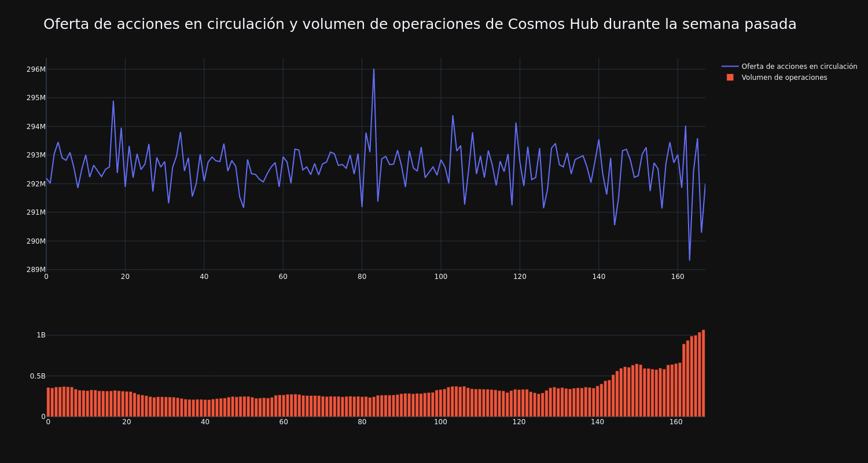The image size is (868, 463).
Task: Click the 290M y-axis label
Action: coord(36,241)
